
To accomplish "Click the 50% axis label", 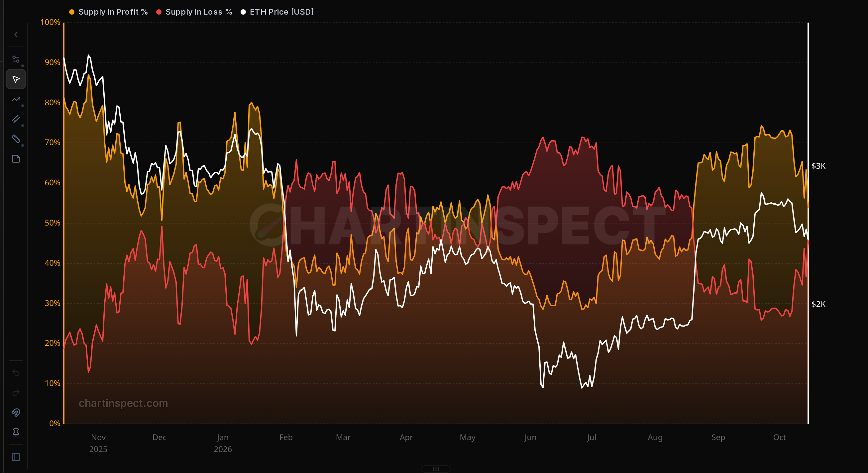I will click(x=52, y=223).
